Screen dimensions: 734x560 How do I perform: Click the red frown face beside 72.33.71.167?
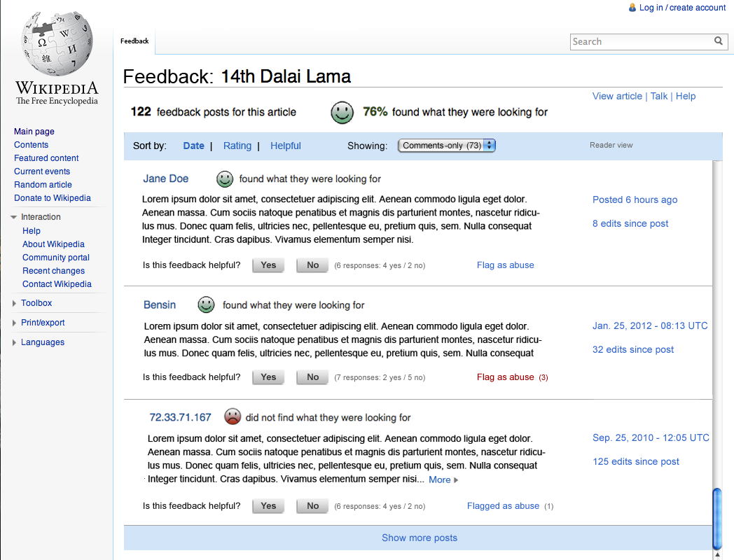[233, 416]
